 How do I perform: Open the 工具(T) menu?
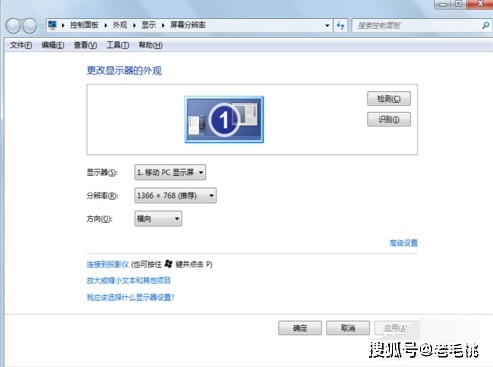tap(118, 45)
